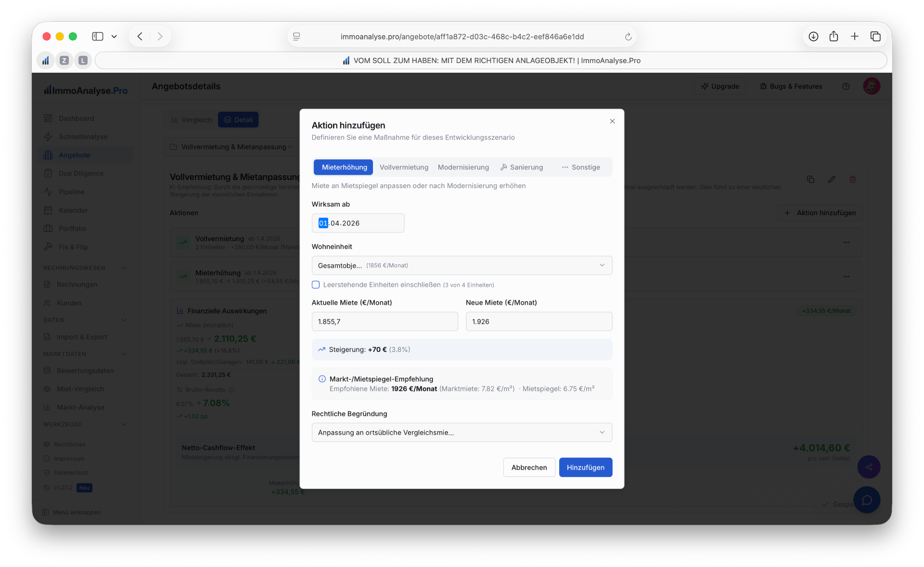This screenshot has height=567, width=924.
Task: Select the Mieterhöhung tab
Action: click(x=344, y=167)
